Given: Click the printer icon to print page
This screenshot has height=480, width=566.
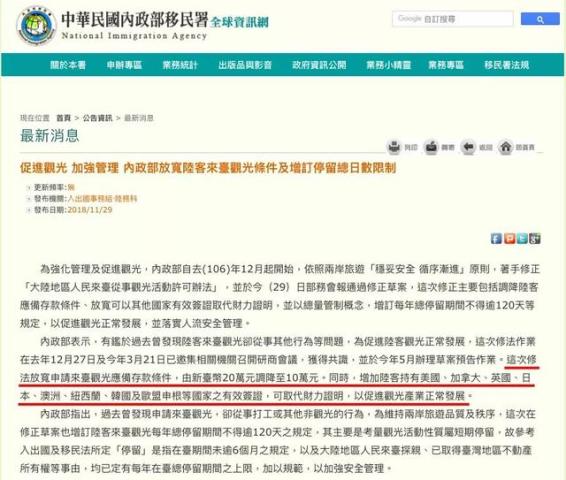Looking at the screenshot, I should pyautogui.click(x=394, y=147).
